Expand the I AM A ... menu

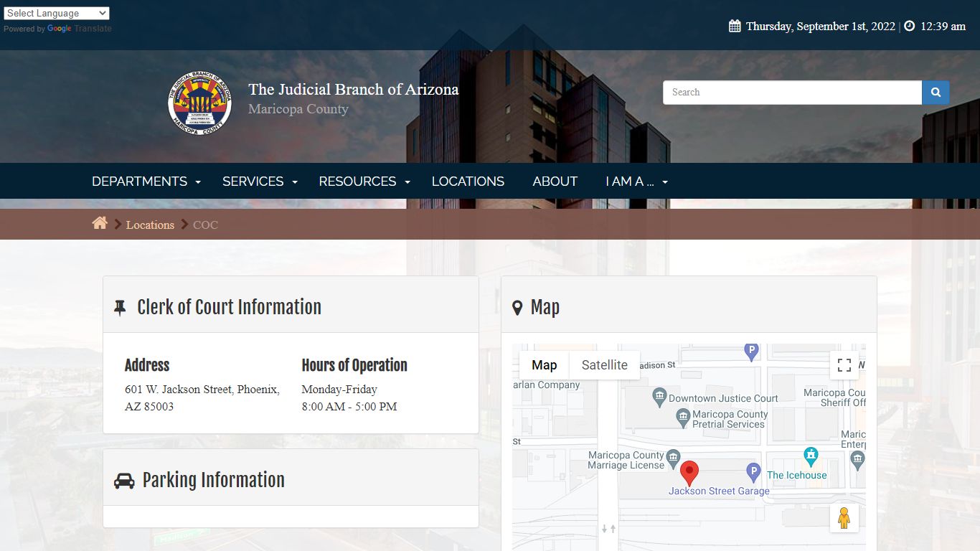(x=636, y=182)
